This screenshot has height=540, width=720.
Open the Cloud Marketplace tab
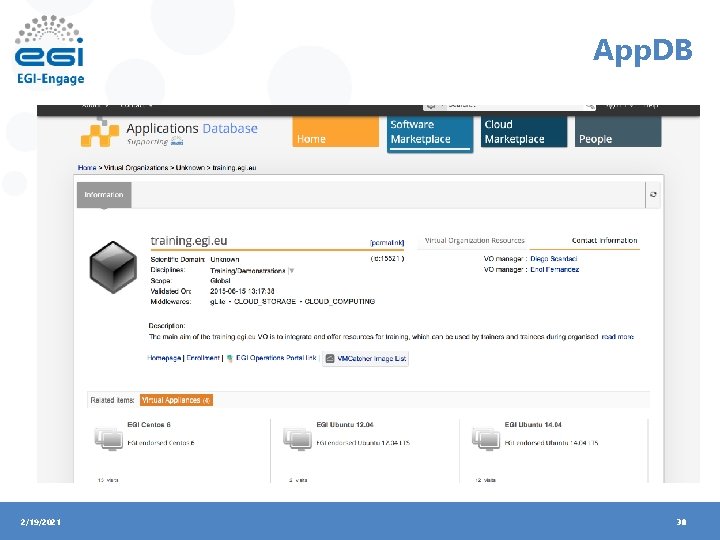point(524,132)
